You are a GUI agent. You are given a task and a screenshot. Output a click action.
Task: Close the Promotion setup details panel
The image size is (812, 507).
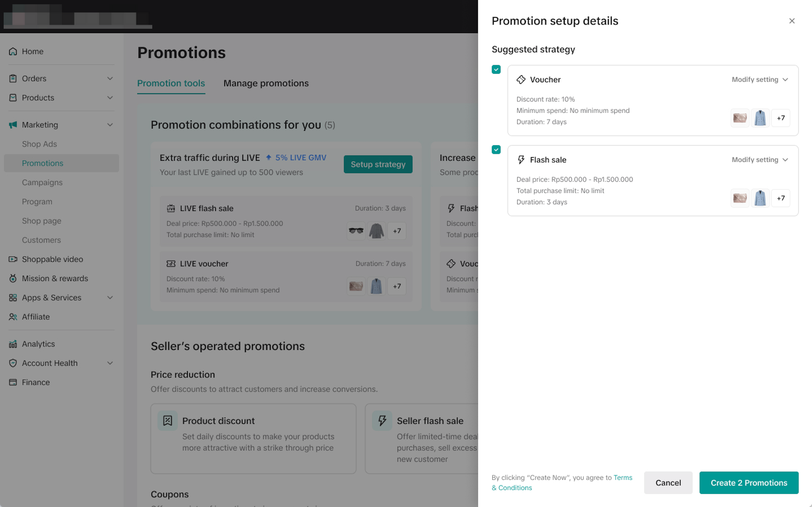(x=792, y=21)
